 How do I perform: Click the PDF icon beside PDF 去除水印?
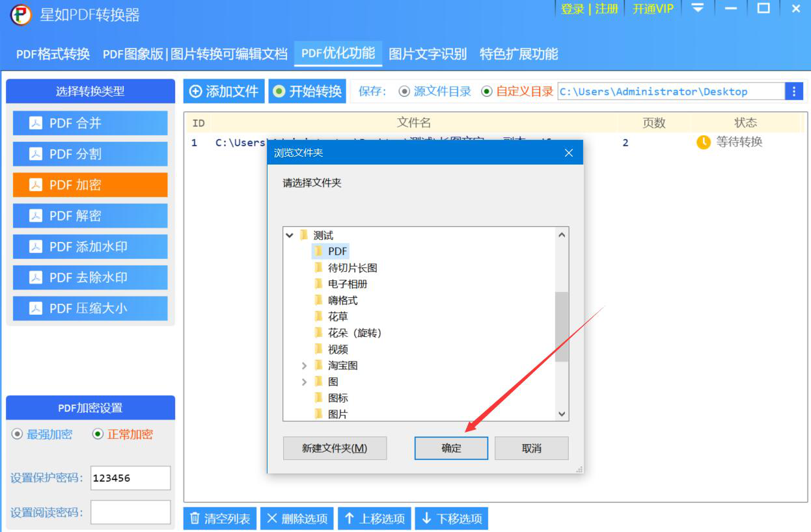[36, 278]
